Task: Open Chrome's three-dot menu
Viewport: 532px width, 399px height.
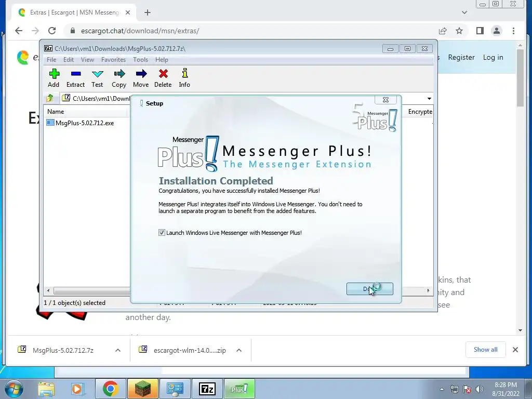Action: 513,31
